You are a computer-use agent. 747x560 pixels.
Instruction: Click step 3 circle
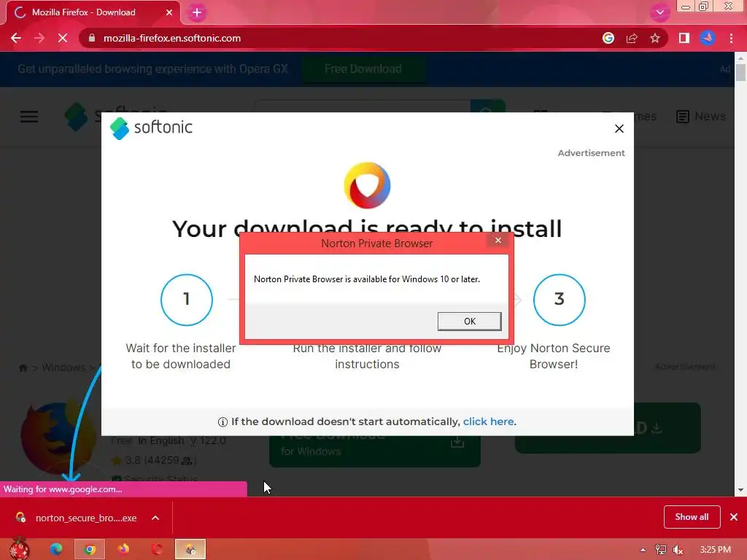point(560,300)
